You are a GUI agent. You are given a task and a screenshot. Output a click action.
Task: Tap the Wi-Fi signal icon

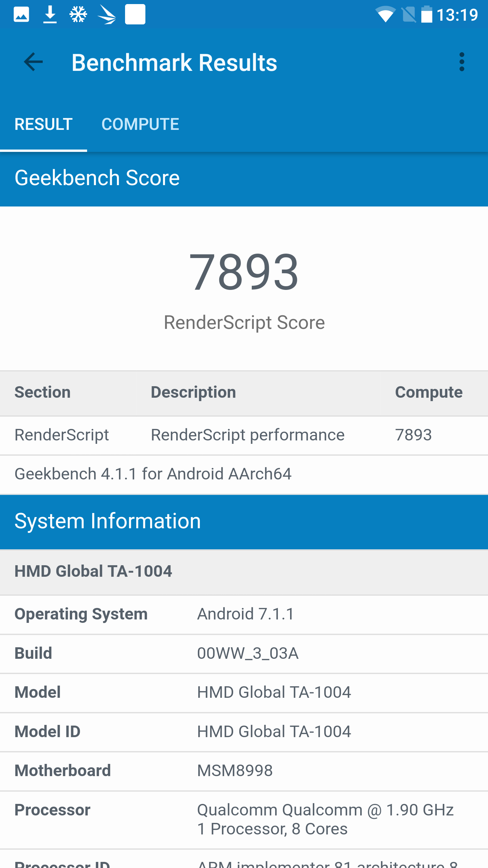pyautogui.click(x=385, y=15)
